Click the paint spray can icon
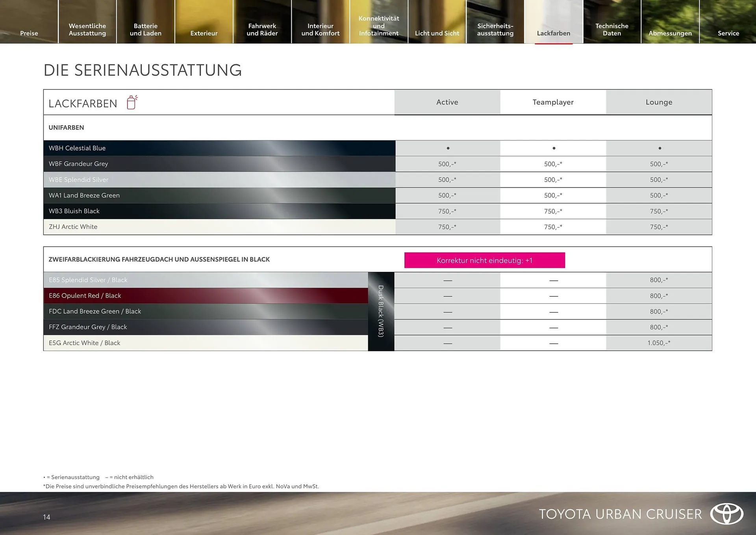 [132, 102]
